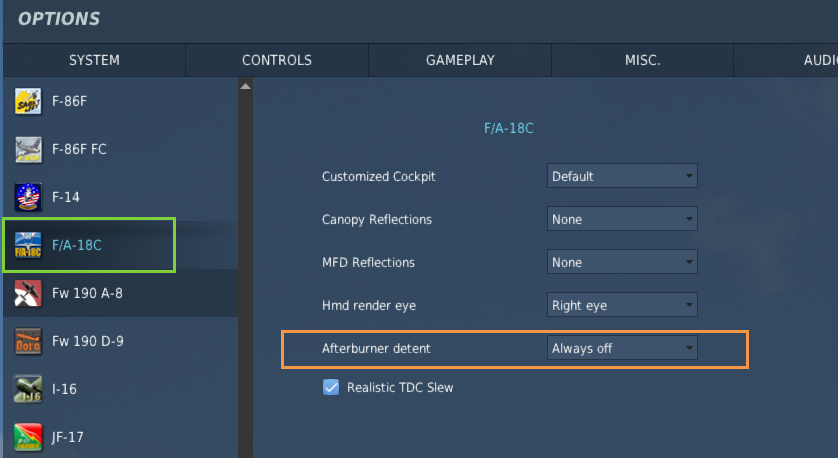The image size is (838, 458).
Task: Click the I-16 module icon
Action: pyautogui.click(x=28, y=389)
